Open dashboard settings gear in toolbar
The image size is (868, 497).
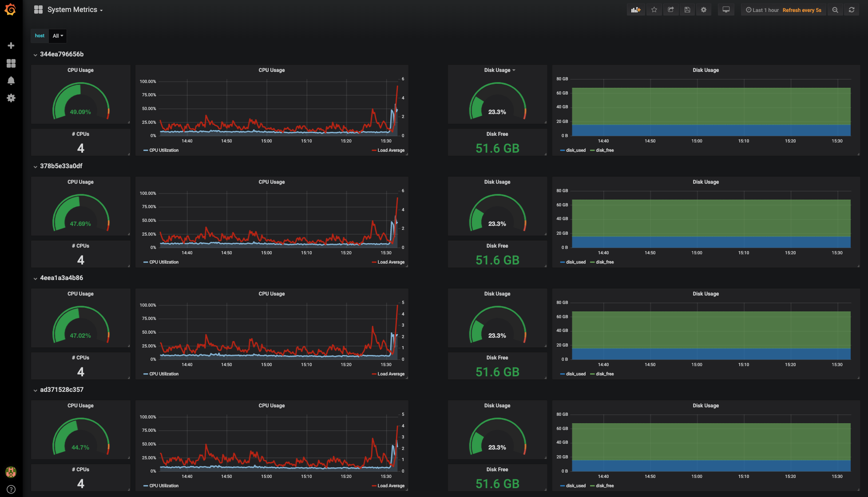point(704,10)
